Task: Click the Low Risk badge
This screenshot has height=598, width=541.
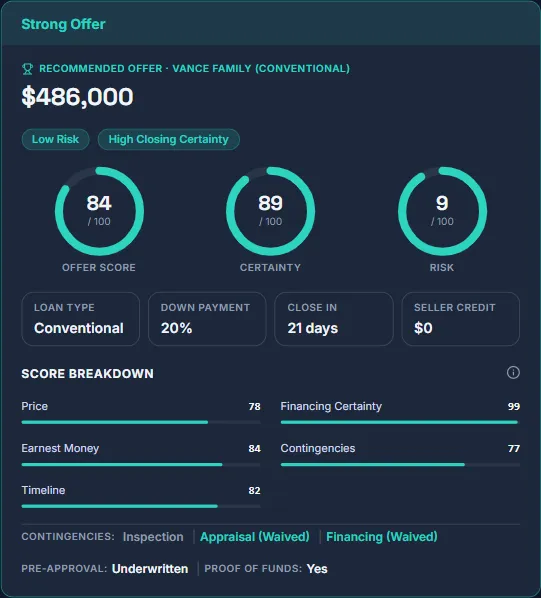Action: 55,139
